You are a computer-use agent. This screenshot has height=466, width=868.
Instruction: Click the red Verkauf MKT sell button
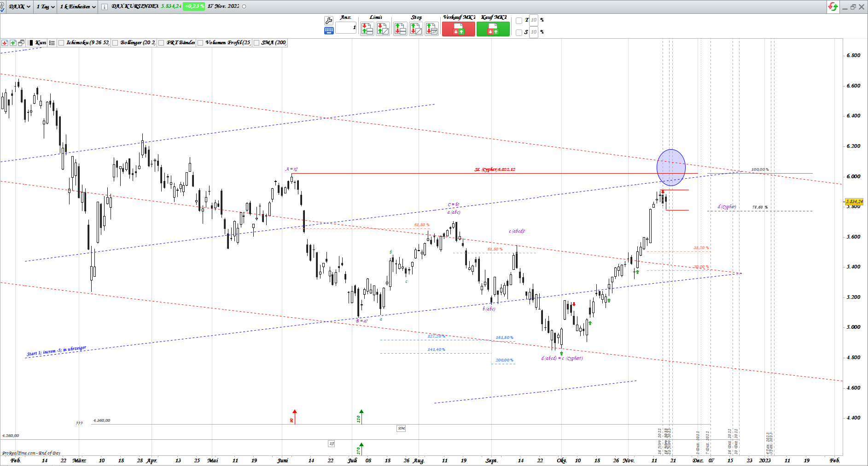click(458, 29)
